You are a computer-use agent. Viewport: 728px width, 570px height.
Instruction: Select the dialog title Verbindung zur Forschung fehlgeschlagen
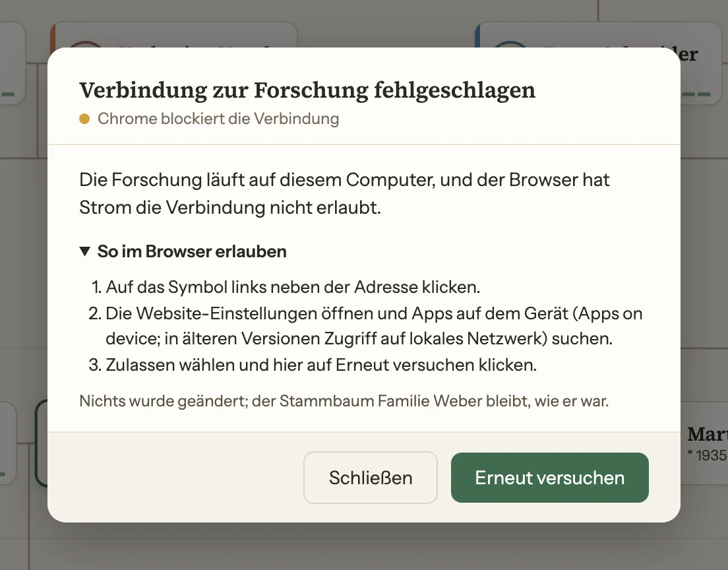[x=307, y=90]
